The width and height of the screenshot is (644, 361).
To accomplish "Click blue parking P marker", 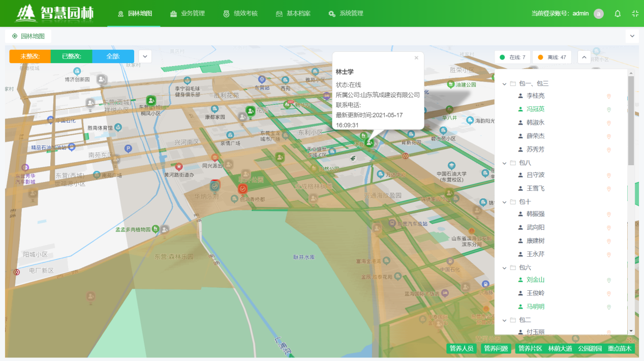I will [128, 149].
